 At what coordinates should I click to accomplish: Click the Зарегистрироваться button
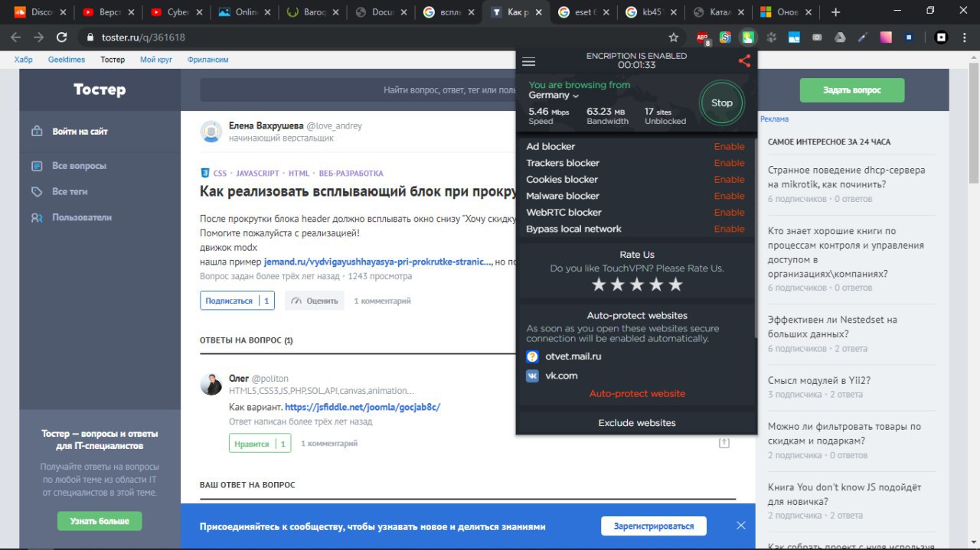pos(654,526)
